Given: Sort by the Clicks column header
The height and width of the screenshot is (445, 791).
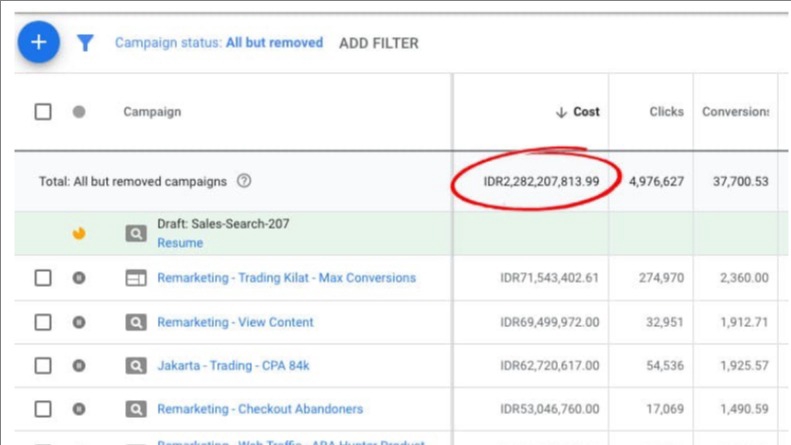Looking at the screenshot, I should tap(666, 112).
